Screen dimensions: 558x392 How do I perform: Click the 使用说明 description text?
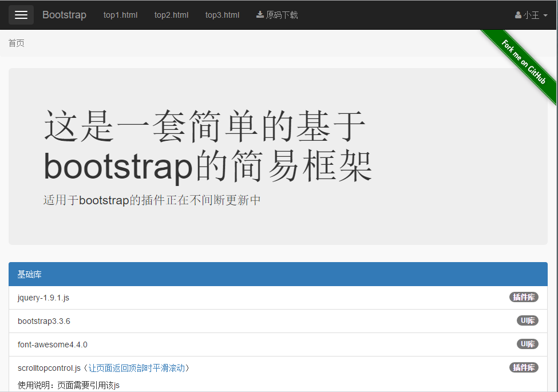[x=69, y=385]
